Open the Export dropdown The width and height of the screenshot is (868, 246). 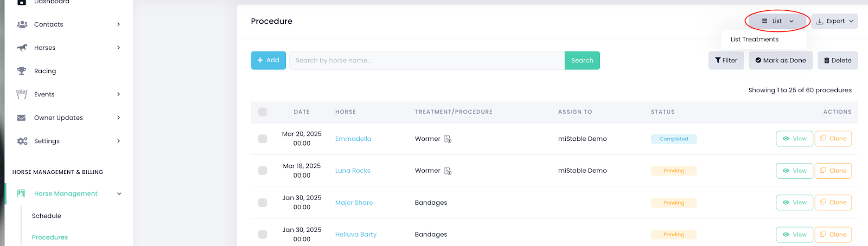point(834,21)
